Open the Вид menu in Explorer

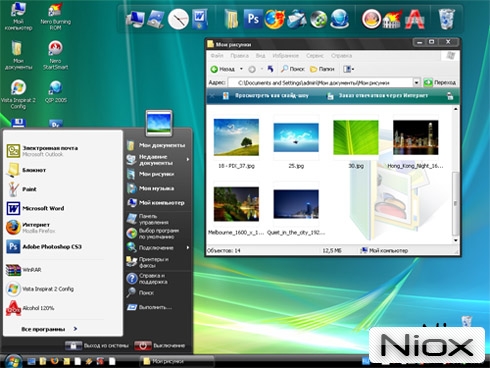260,56
